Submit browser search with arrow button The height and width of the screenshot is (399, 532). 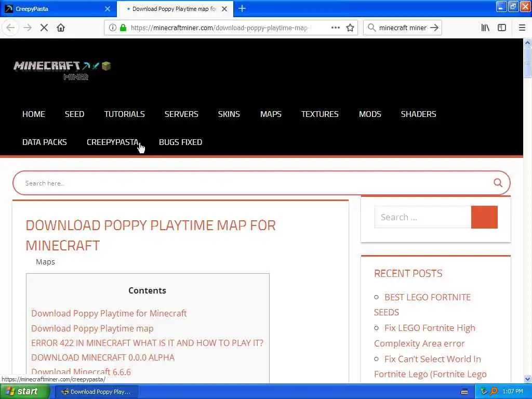pyautogui.click(x=434, y=28)
